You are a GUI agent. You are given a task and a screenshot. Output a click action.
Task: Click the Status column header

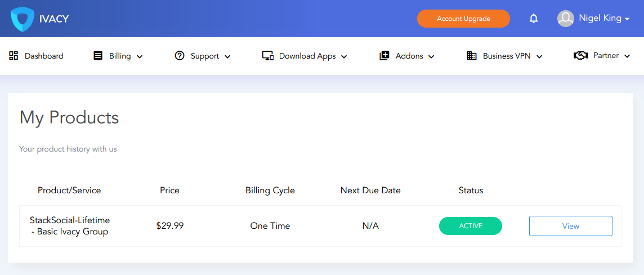pyautogui.click(x=471, y=190)
